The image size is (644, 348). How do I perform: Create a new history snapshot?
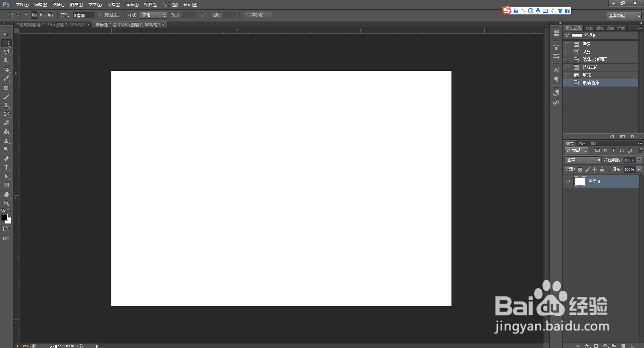tap(623, 137)
